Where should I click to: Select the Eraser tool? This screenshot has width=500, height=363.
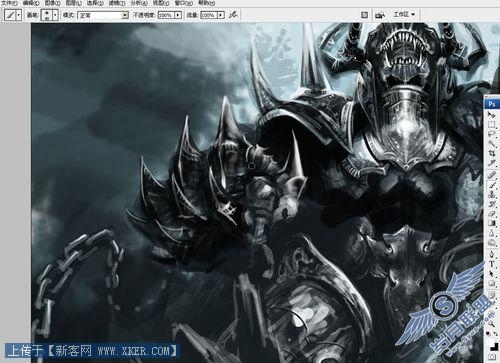tap(492, 214)
